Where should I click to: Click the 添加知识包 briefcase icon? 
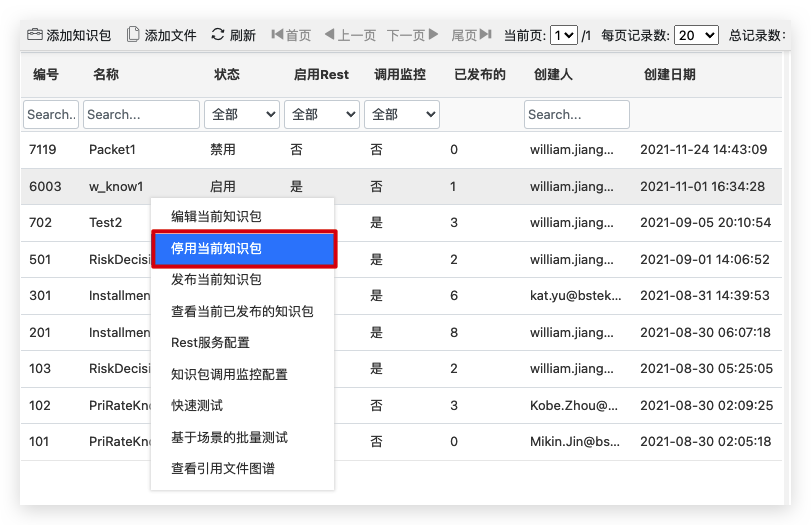tap(35, 35)
